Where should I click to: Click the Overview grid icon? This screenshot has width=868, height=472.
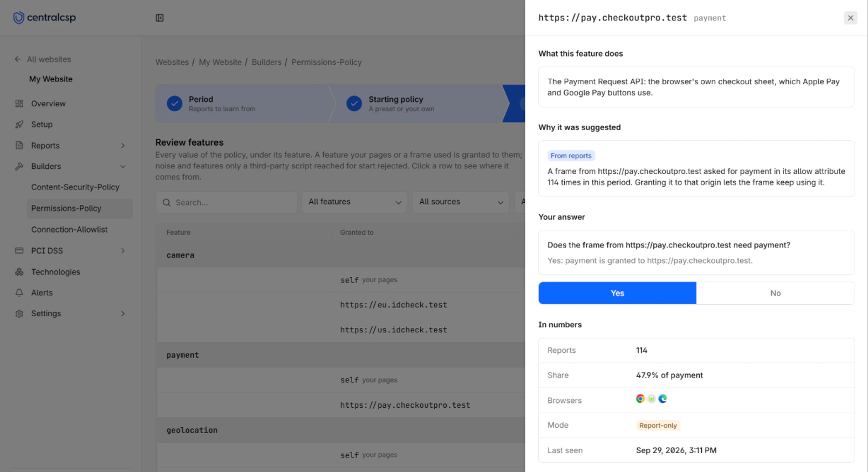[19, 104]
